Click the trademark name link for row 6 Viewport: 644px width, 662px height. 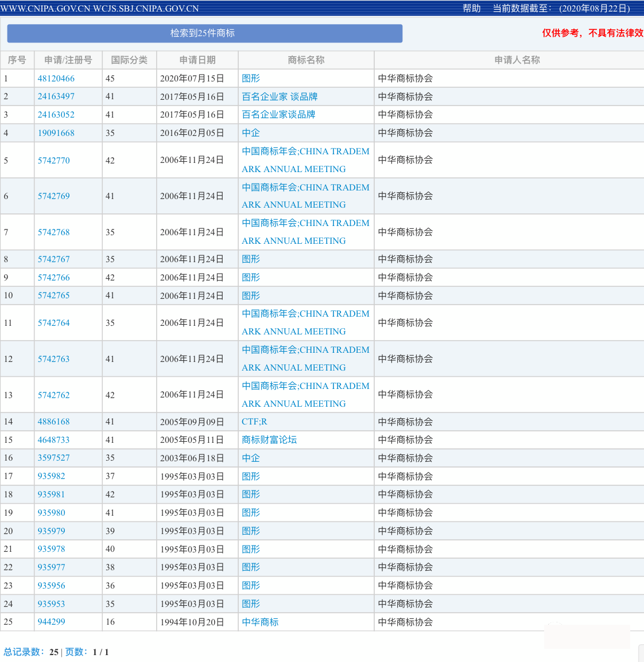pos(305,196)
